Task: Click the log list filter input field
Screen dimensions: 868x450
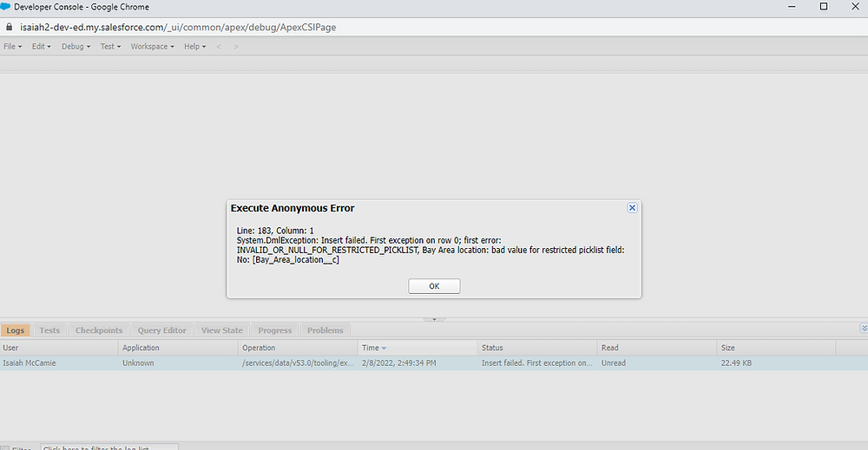Action: coord(109,447)
